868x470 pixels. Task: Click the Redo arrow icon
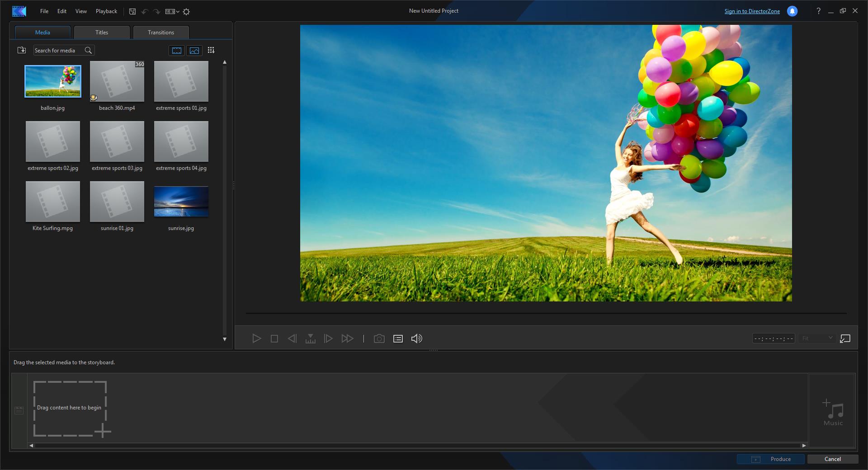(156, 11)
